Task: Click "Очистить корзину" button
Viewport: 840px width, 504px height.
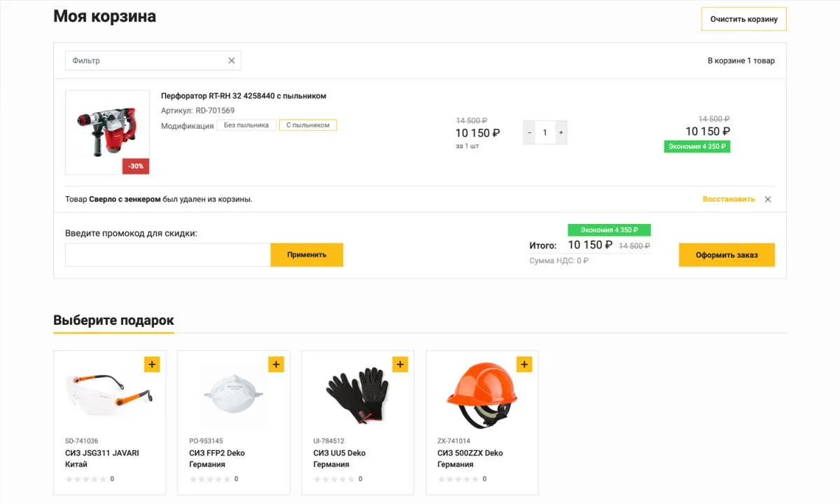Action: [743, 19]
